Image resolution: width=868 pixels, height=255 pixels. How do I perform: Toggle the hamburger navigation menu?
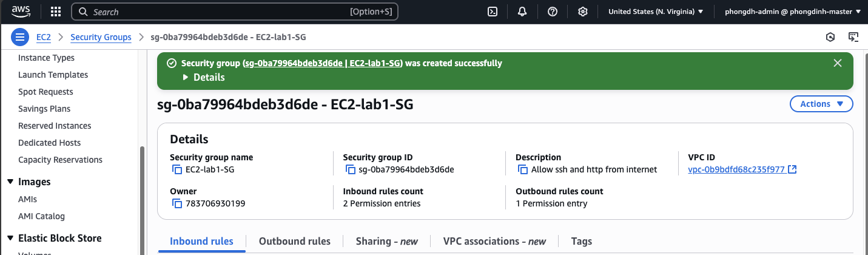pos(21,37)
